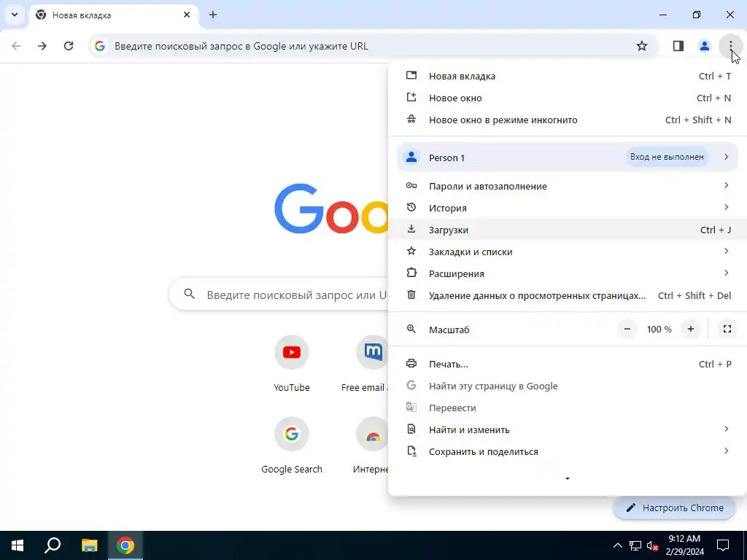This screenshot has height=560, width=747.
Task: Click the 100 % zoom value
Action: 659,330
